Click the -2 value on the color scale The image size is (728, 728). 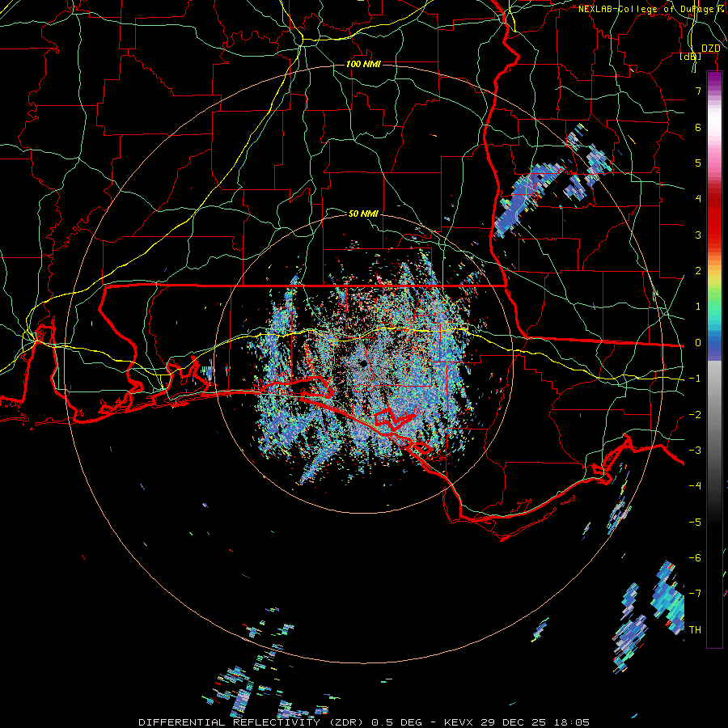[695, 415]
